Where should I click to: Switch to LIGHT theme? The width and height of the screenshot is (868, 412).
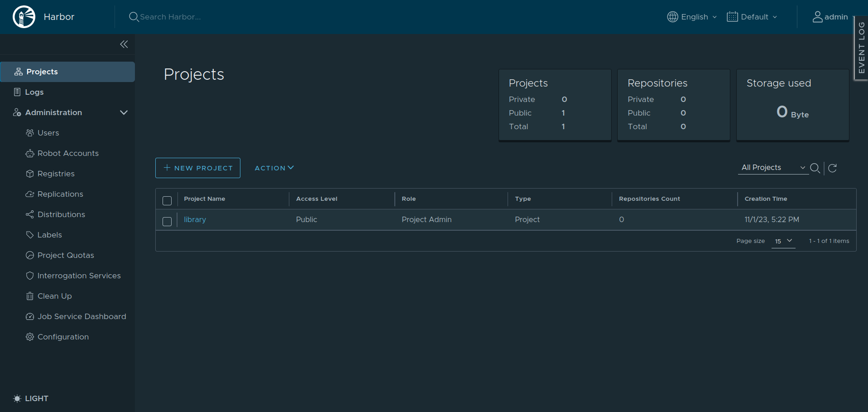(31, 398)
